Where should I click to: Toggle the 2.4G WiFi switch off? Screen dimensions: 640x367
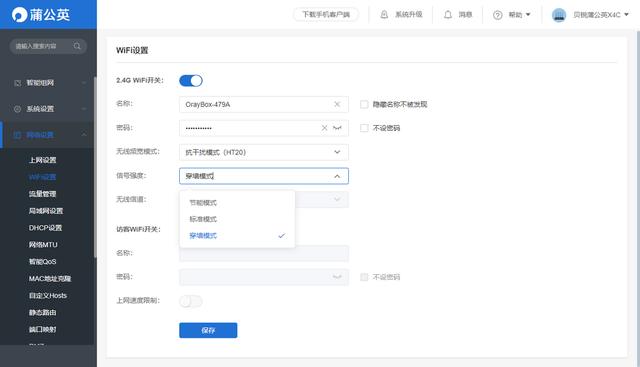[x=191, y=81]
